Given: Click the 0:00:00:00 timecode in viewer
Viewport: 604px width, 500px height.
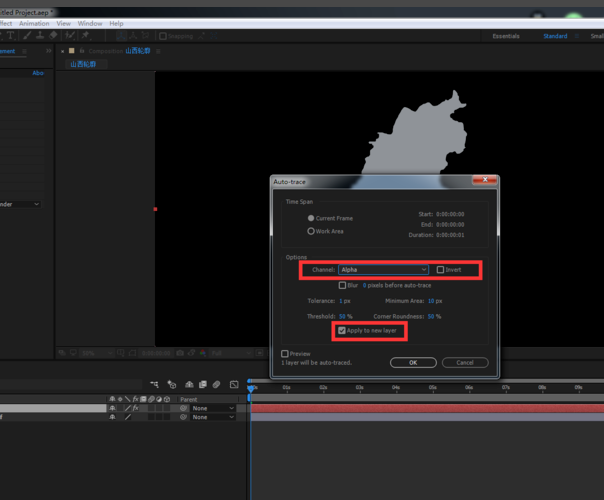Looking at the screenshot, I should tap(156, 353).
